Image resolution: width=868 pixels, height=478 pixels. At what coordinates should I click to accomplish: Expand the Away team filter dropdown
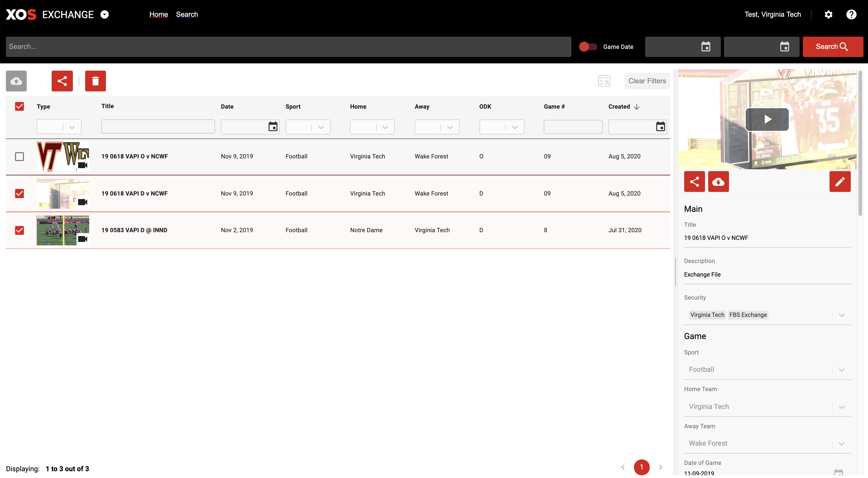click(450, 127)
